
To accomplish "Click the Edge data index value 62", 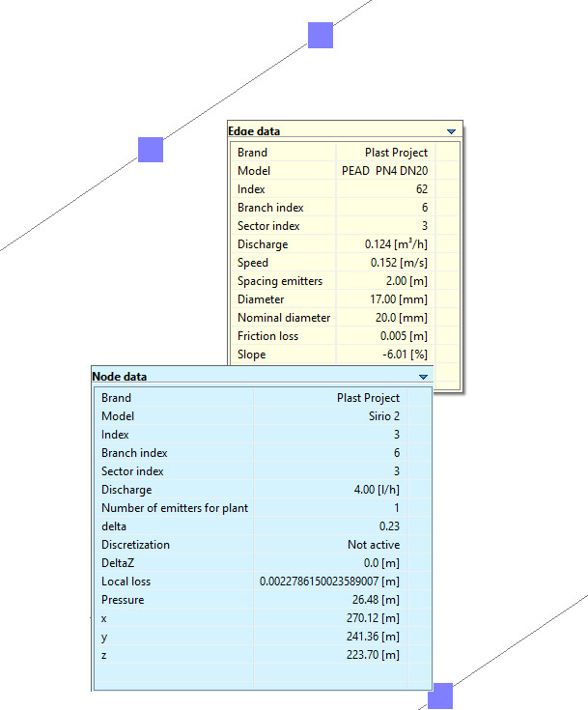I will pos(422,189).
